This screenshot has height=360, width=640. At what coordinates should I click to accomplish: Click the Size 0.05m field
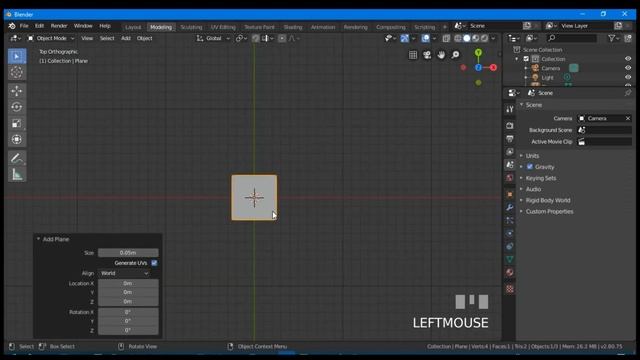click(128, 253)
